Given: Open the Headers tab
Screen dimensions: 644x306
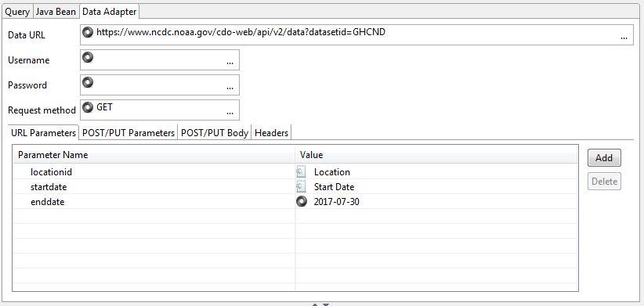Looking at the screenshot, I should (272, 133).
